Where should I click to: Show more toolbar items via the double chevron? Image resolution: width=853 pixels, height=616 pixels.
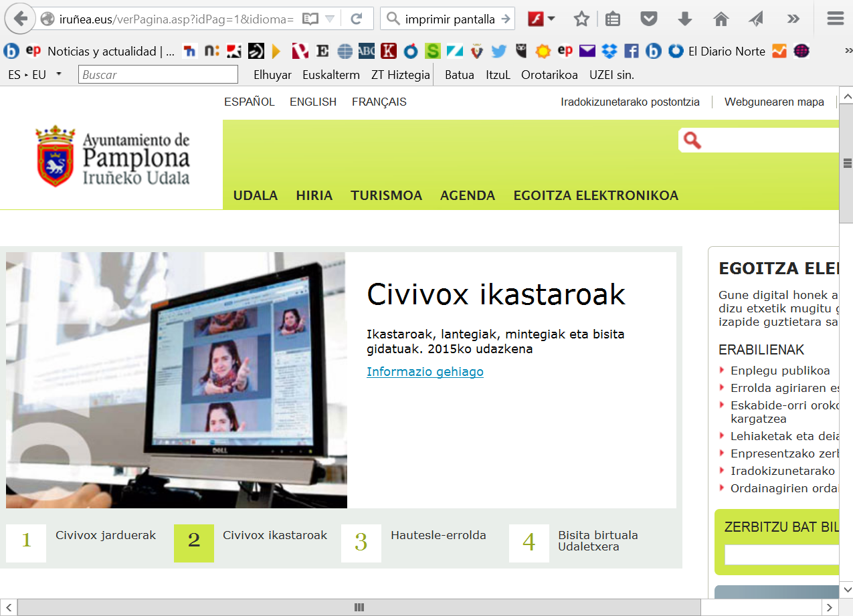pyautogui.click(x=793, y=19)
